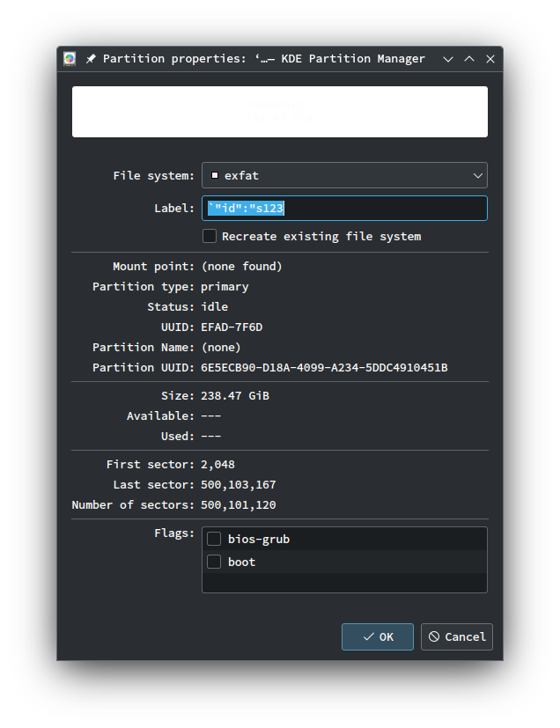Click the empty area of Flags list
The height and width of the screenshot is (728, 560).
(344, 583)
